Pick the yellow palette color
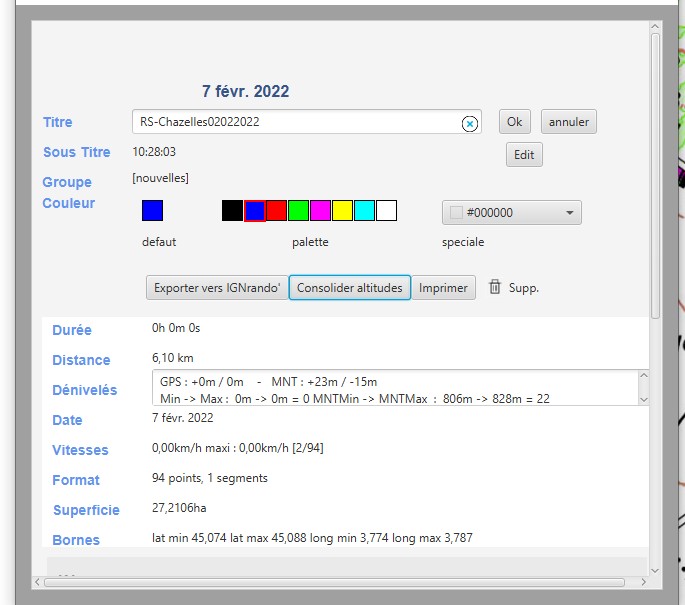The height and width of the screenshot is (605, 685). coord(342,211)
